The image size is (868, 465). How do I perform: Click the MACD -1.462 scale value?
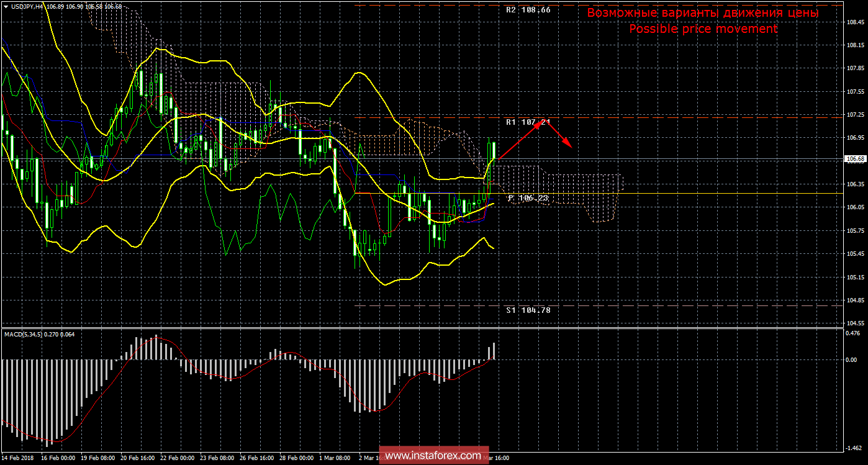tap(854, 448)
